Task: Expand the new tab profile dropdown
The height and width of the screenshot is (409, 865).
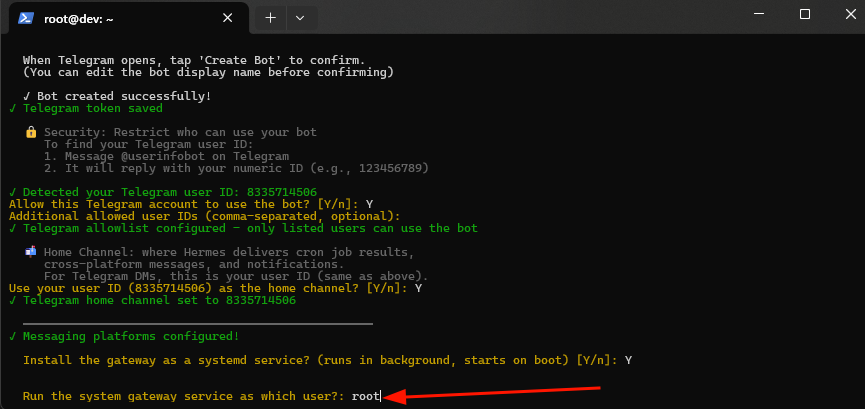Action: [x=300, y=18]
